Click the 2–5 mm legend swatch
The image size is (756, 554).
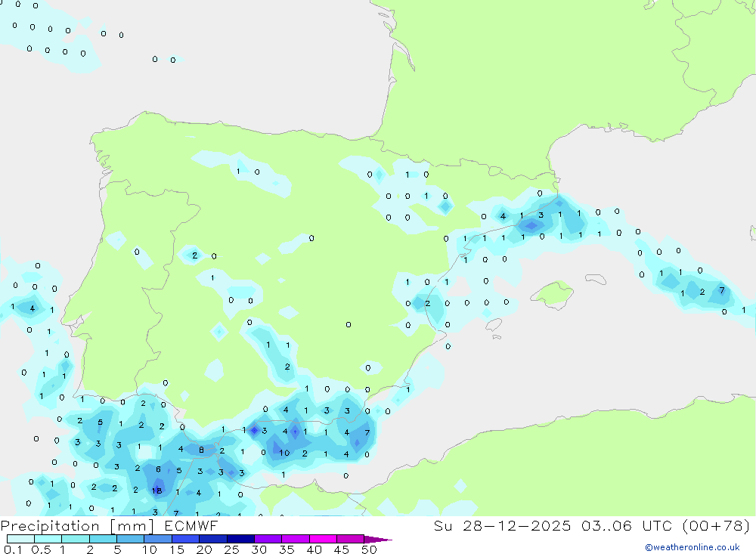click(103, 539)
